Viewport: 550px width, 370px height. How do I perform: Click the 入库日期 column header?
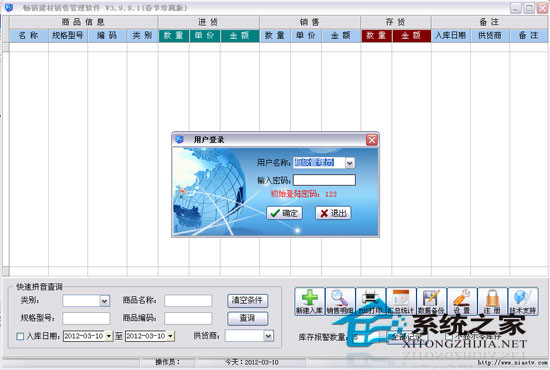point(451,36)
